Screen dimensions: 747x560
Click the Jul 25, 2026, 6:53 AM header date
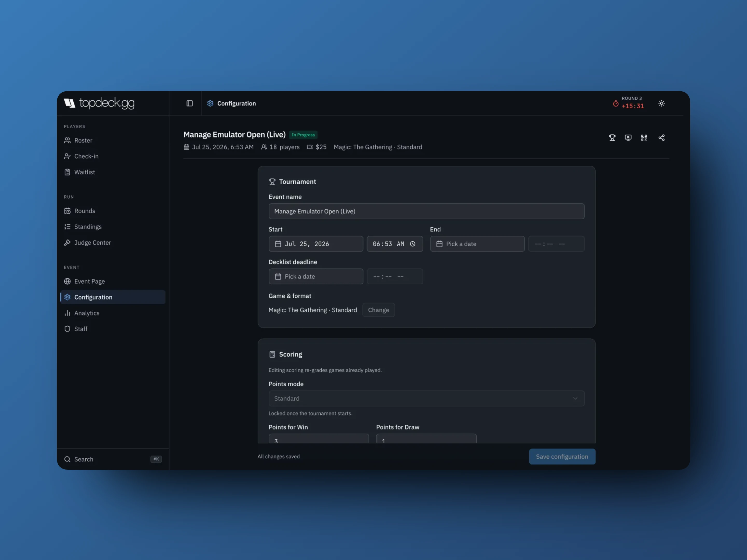pos(223,147)
